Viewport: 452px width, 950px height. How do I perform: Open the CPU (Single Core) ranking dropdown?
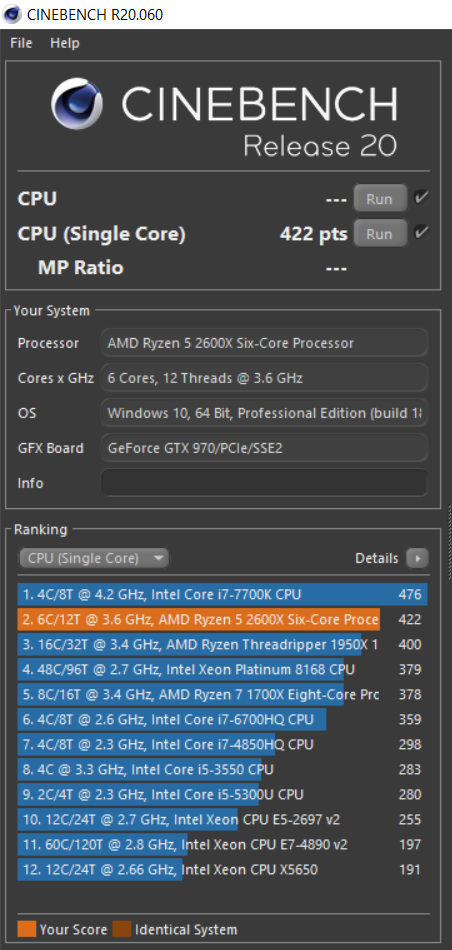[x=94, y=558]
